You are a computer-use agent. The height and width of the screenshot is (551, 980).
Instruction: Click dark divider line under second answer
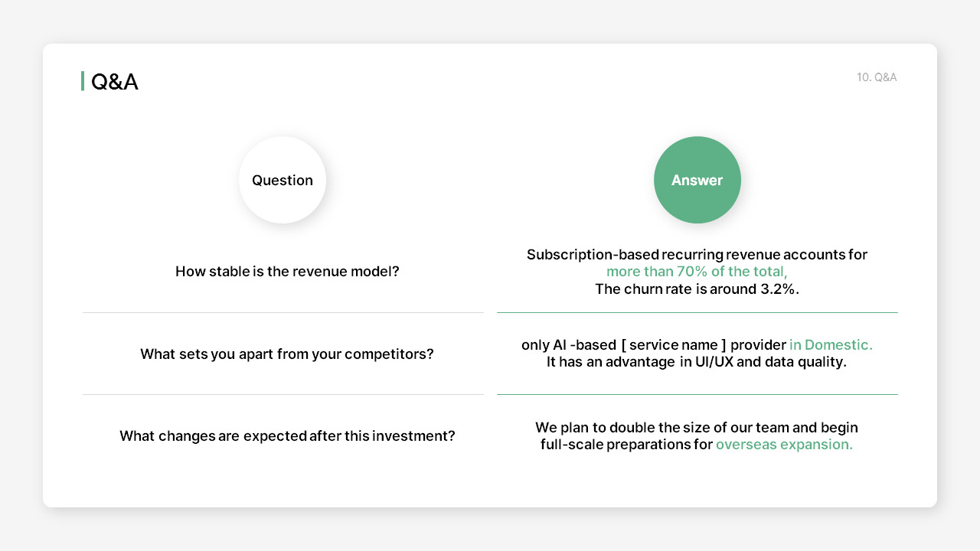[x=697, y=394]
